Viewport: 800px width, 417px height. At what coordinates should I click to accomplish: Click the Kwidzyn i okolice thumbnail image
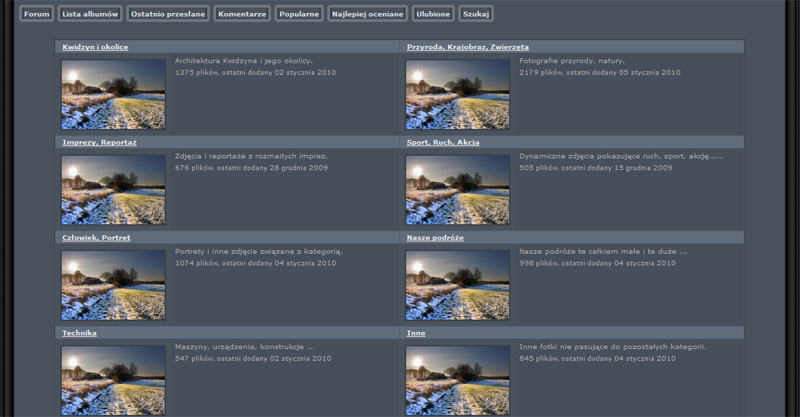click(x=113, y=94)
